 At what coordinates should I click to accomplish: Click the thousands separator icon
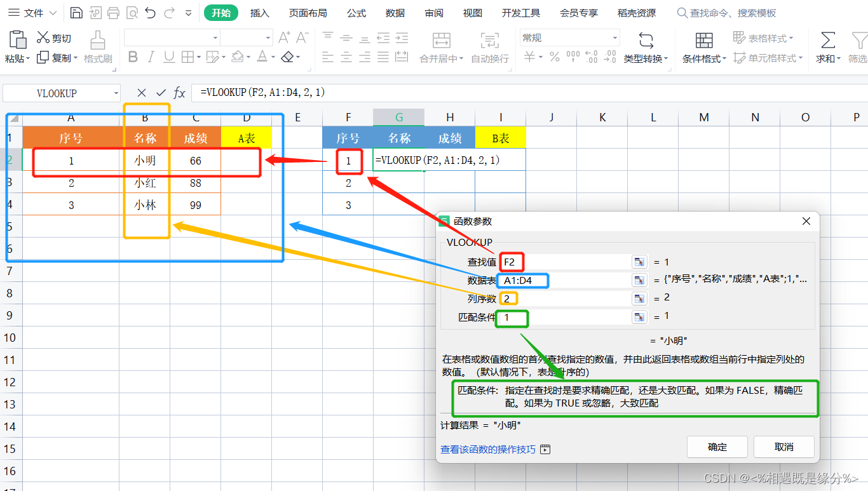point(573,57)
